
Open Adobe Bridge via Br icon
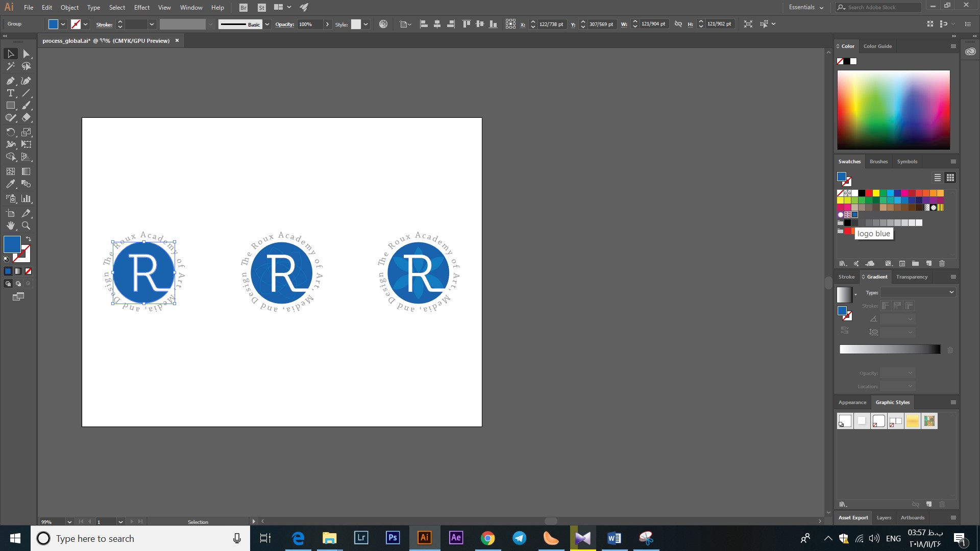(243, 8)
